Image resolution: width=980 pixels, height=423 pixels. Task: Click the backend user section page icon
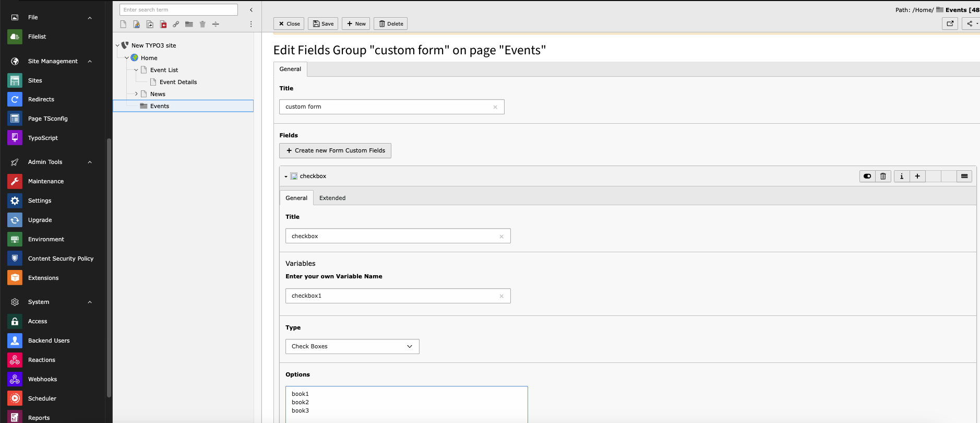point(137,24)
